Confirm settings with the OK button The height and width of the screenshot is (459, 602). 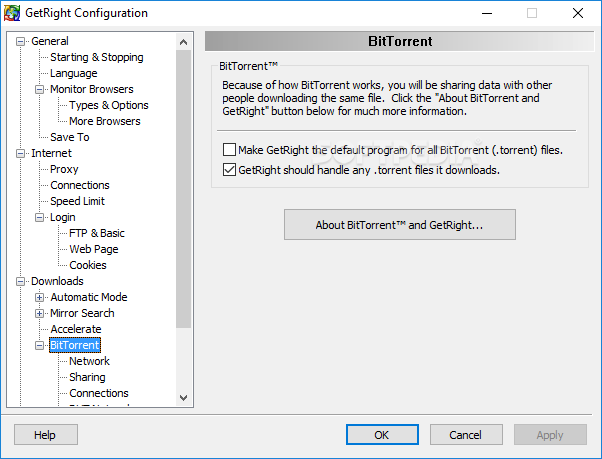[x=382, y=435]
